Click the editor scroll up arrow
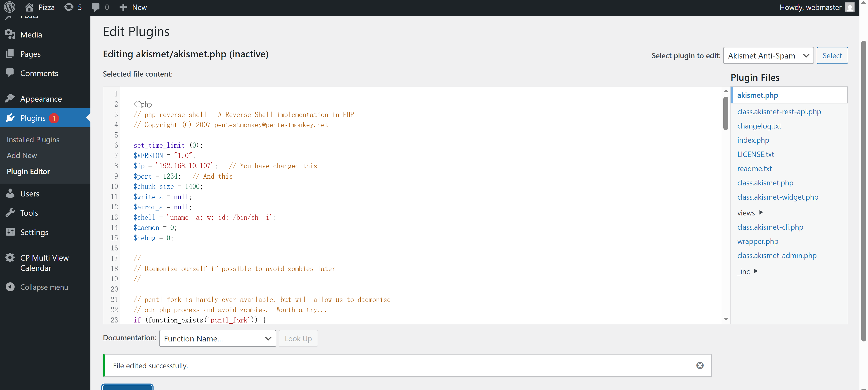868x390 pixels. point(725,91)
